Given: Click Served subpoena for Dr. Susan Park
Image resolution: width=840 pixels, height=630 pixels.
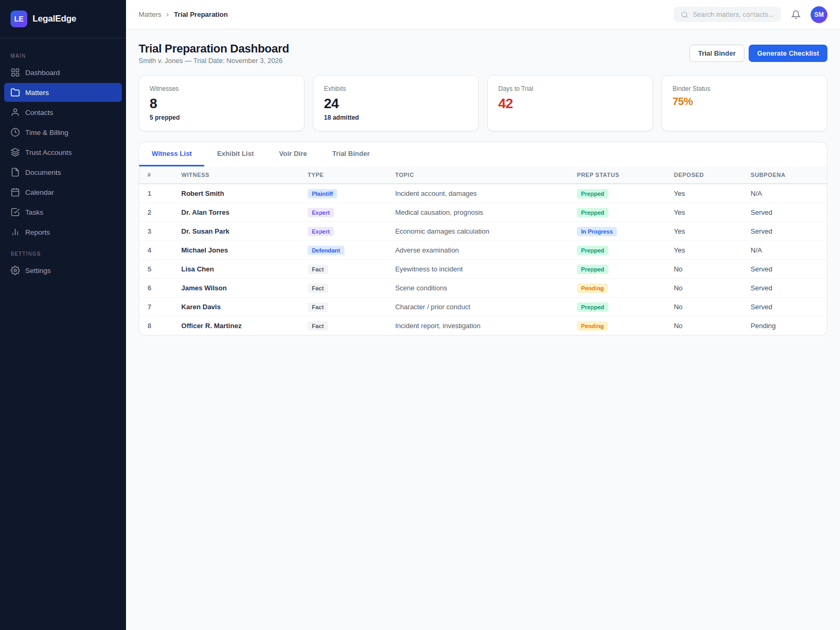Looking at the screenshot, I should point(761,232).
